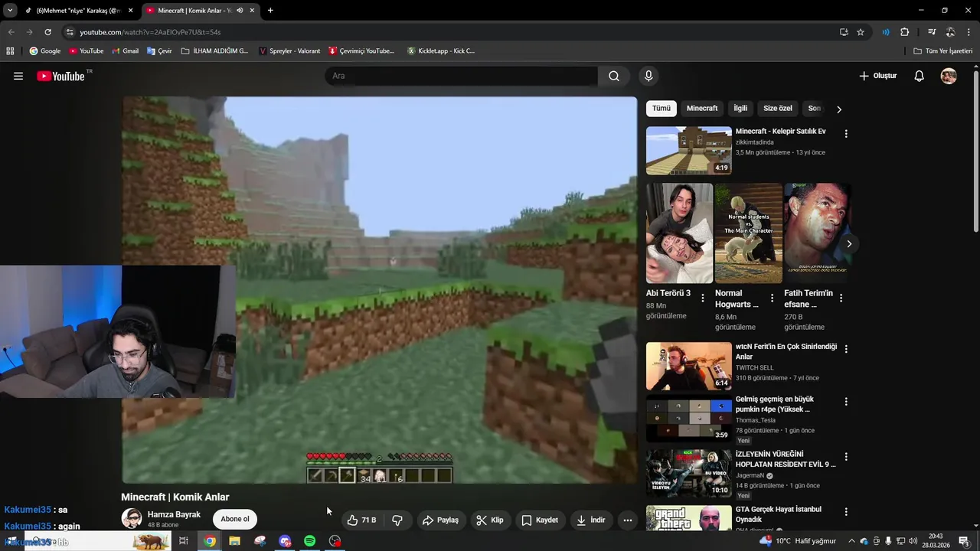This screenshot has height=551, width=980.
Task: Open the account avatar menu
Action: click(x=949, y=76)
